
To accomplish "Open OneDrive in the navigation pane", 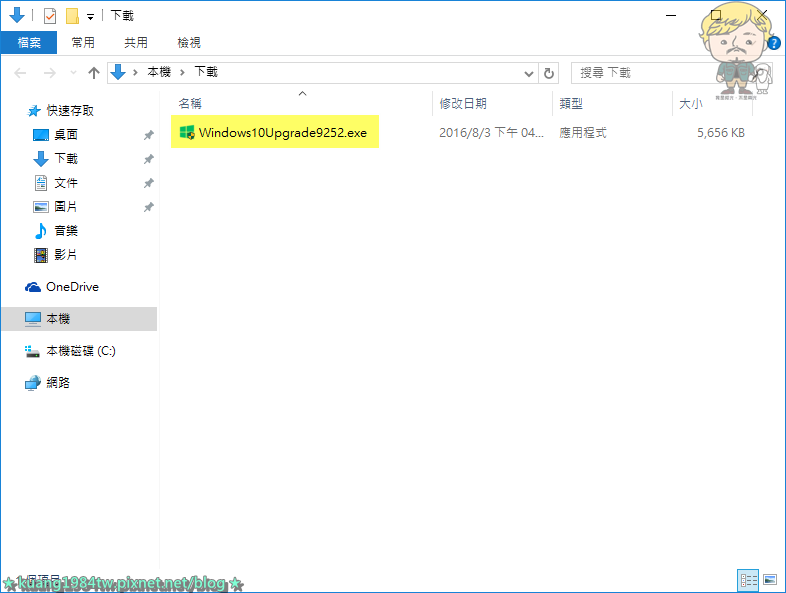I will coord(72,287).
